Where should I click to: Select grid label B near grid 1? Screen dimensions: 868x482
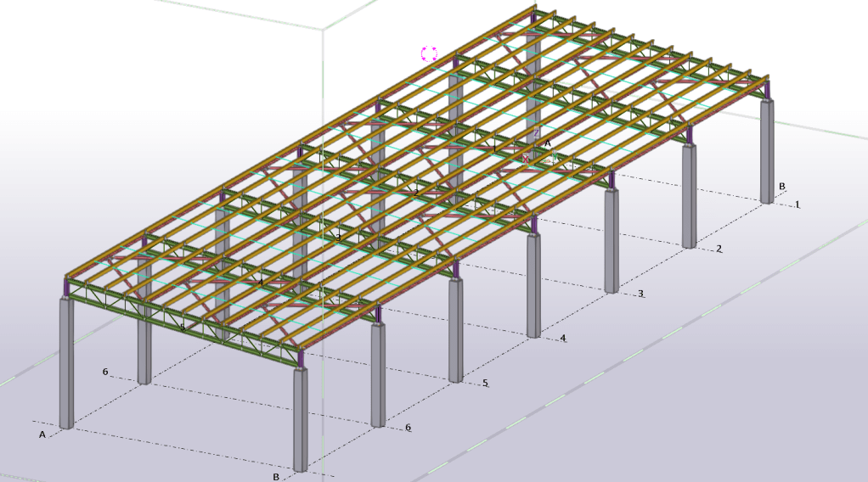coord(782,187)
